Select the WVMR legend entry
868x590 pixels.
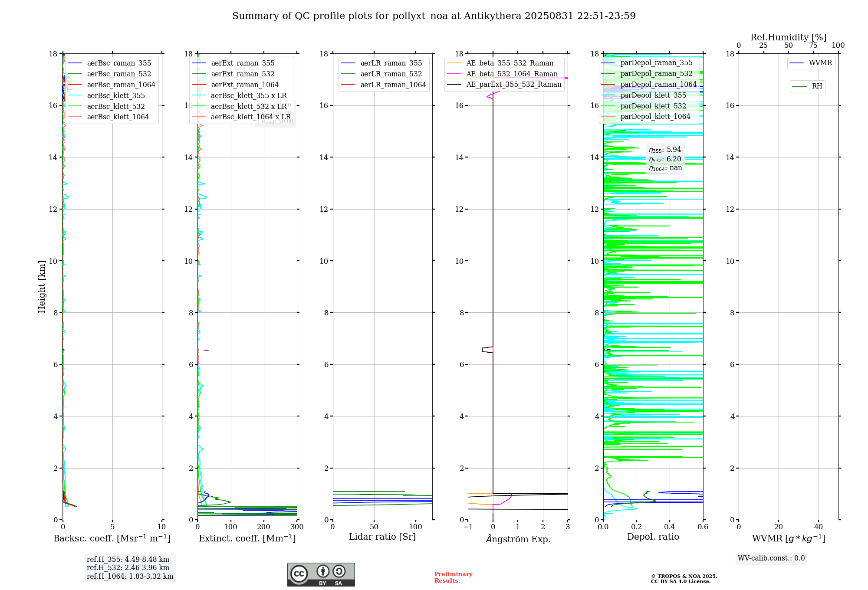[x=811, y=63]
